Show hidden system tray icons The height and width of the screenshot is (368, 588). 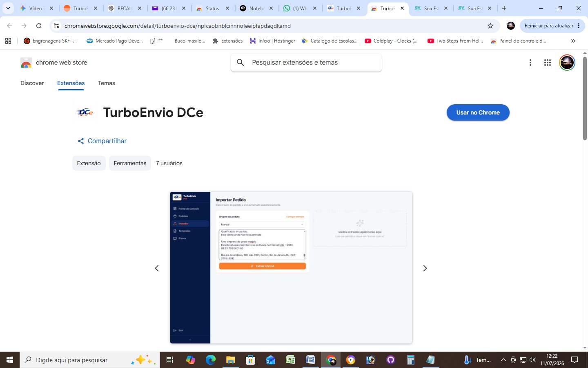503,360
